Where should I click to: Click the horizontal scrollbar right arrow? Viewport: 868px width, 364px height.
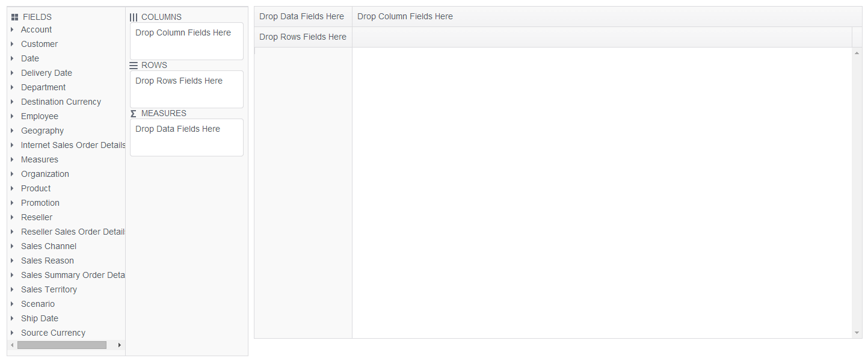[119, 345]
